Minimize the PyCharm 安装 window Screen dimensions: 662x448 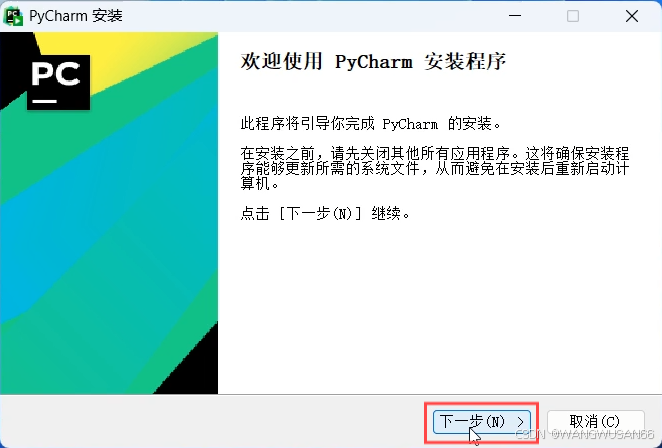[515, 16]
